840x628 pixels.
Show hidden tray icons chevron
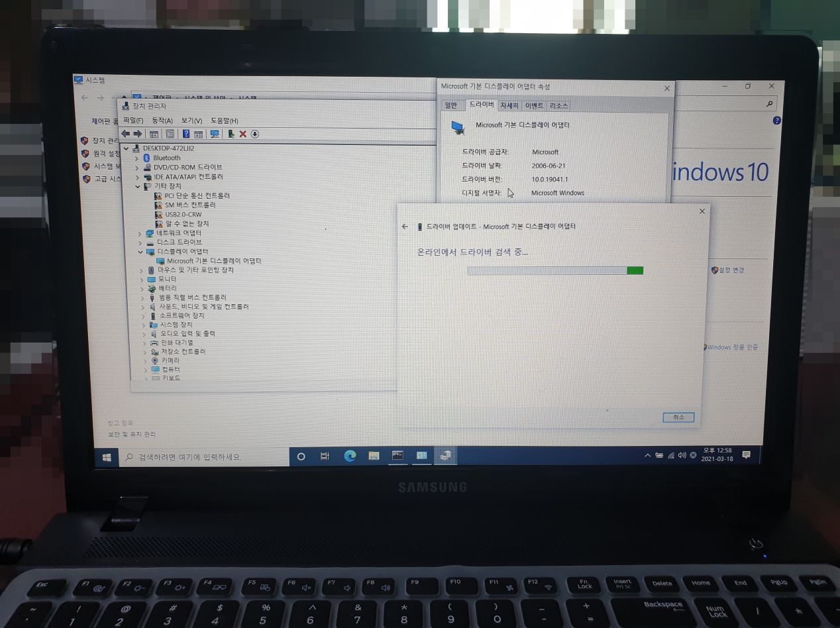tap(648, 456)
